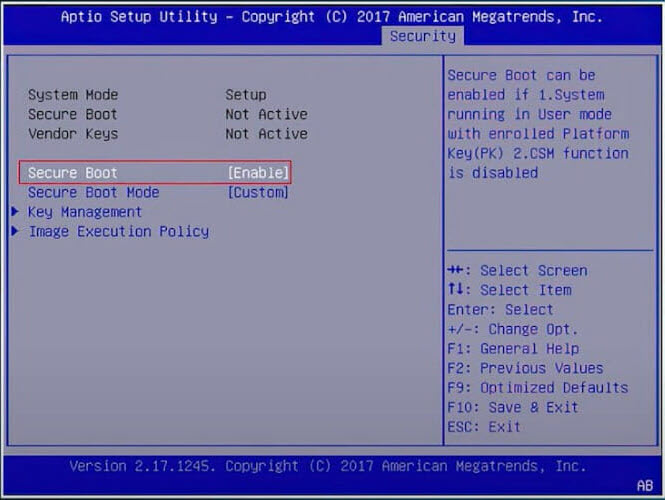Click Not Active value beside Vendor Keys
Viewport: 665px width, 500px height.
(266, 134)
